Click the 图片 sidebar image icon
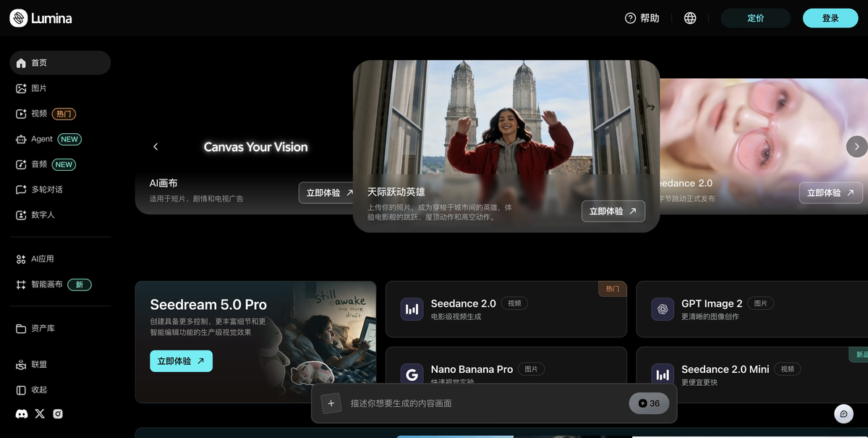Image resolution: width=868 pixels, height=438 pixels. tap(21, 88)
